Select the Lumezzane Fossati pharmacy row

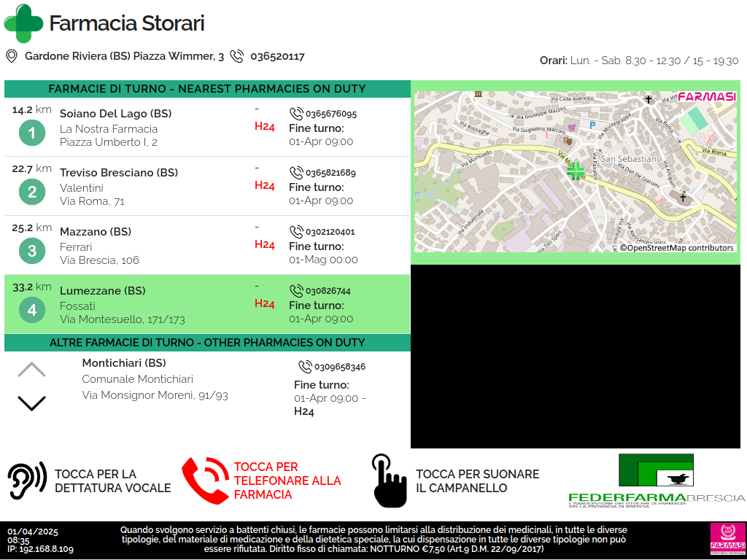click(x=207, y=304)
